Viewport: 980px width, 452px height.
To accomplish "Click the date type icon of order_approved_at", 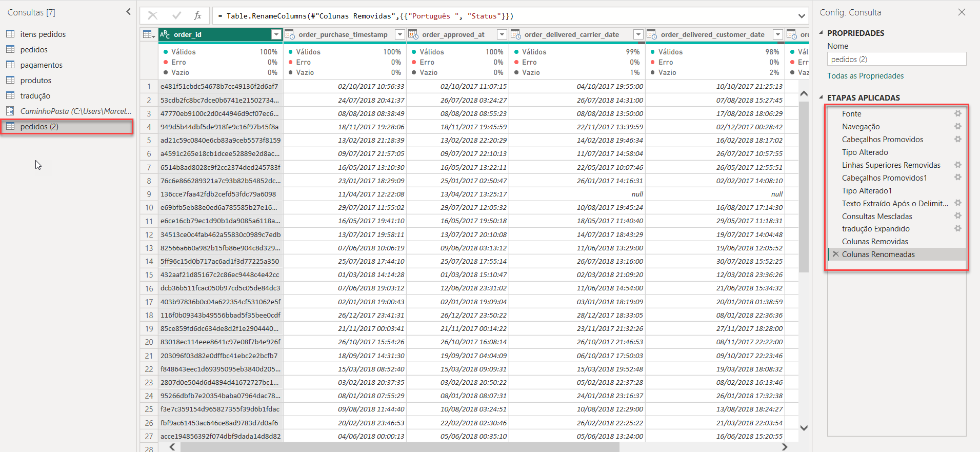I will point(413,34).
